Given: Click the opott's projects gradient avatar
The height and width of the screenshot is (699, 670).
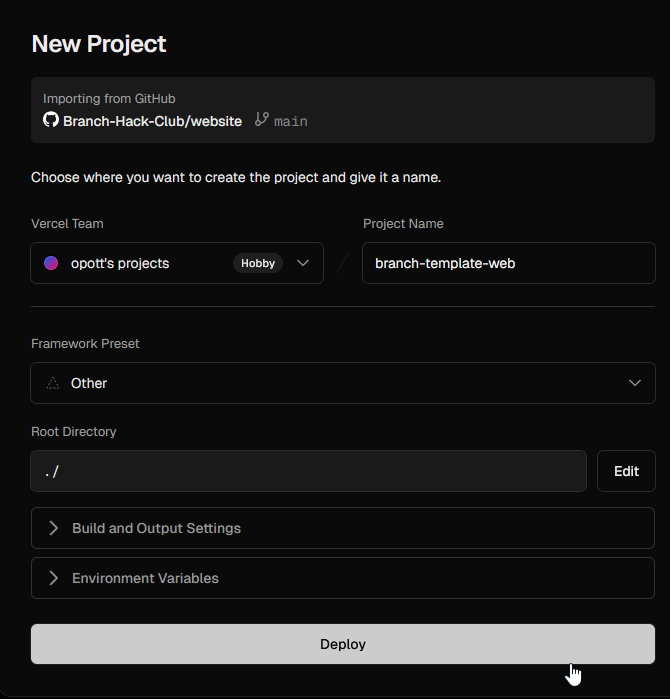Looking at the screenshot, I should [x=51, y=263].
